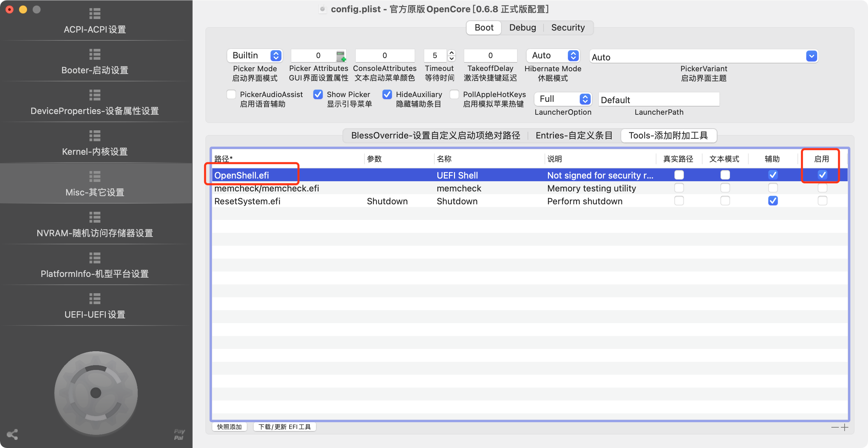Click the 路径 column header
This screenshot has height=448, width=868.
tap(288, 159)
